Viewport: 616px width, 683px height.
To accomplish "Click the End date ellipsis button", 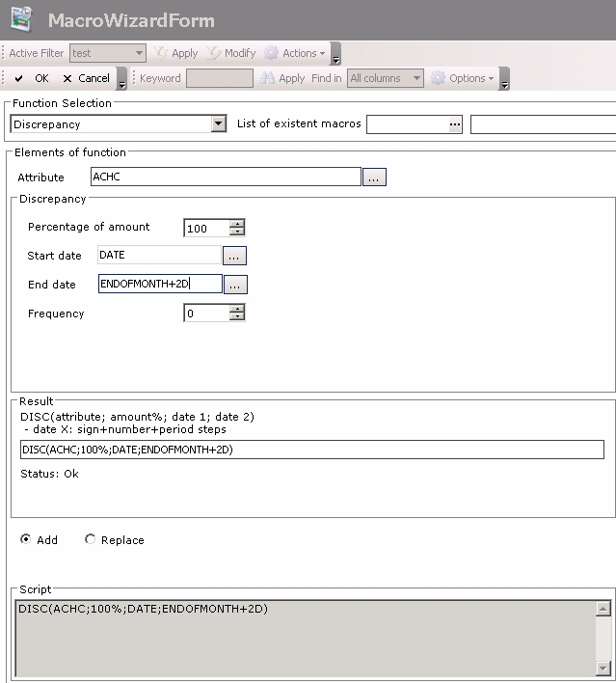I will click(234, 285).
